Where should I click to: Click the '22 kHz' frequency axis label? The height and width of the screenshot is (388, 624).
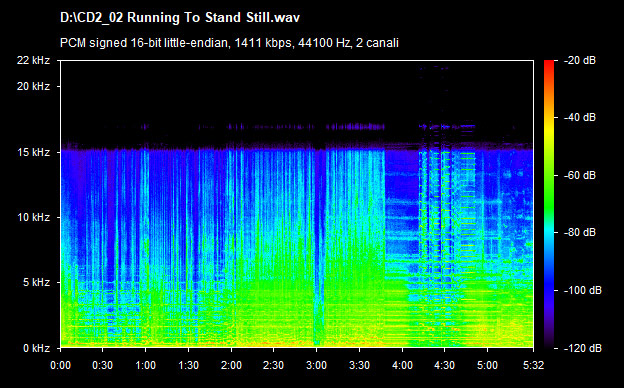pyautogui.click(x=33, y=60)
